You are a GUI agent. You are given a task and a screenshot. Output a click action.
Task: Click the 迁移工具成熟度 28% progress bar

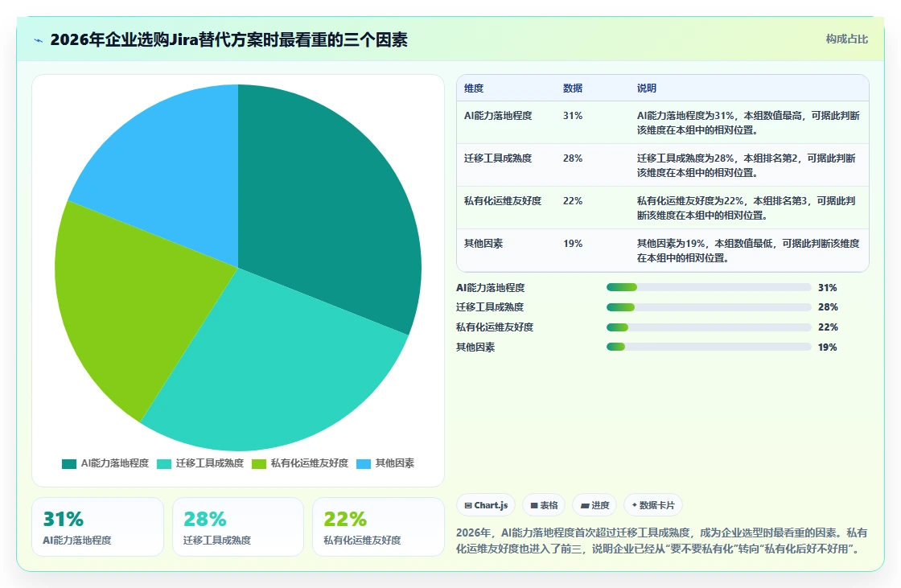(709, 307)
